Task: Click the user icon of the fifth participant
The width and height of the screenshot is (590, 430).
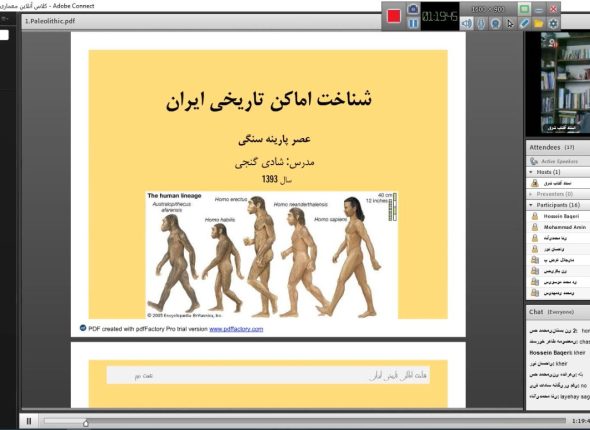Action: pyautogui.click(x=535, y=260)
